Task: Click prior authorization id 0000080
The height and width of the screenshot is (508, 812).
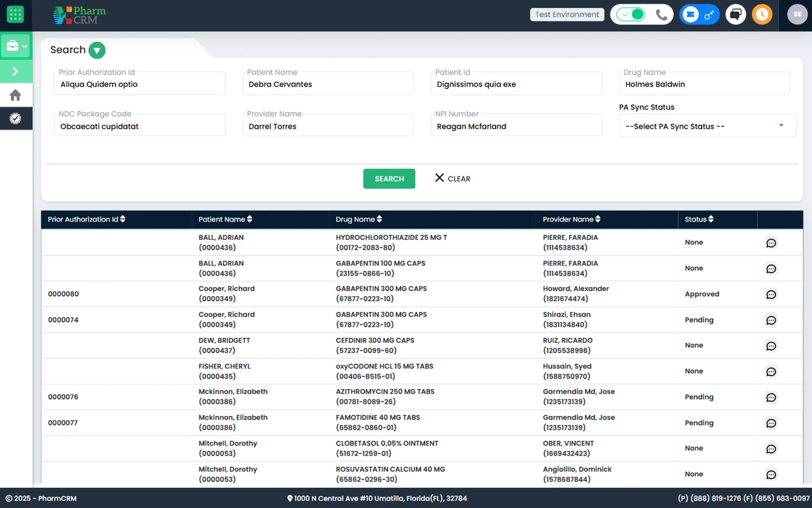Action: [63, 294]
